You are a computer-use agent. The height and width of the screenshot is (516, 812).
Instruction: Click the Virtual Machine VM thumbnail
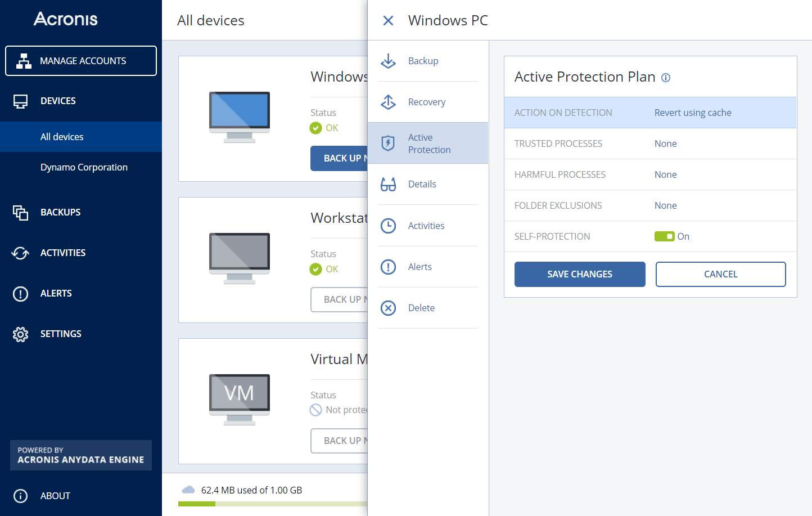tap(240, 400)
